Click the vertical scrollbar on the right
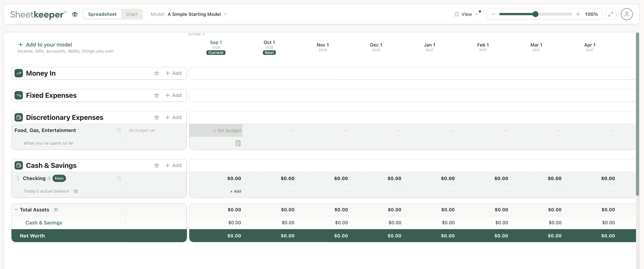The height and width of the screenshot is (269, 644). [637, 114]
